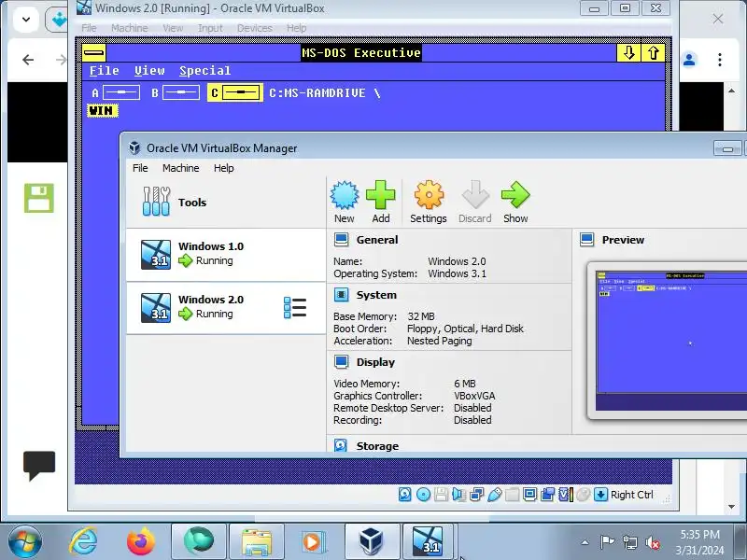Click the black speech bubble chat icon
Screen dimensions: 747x560
39,465
